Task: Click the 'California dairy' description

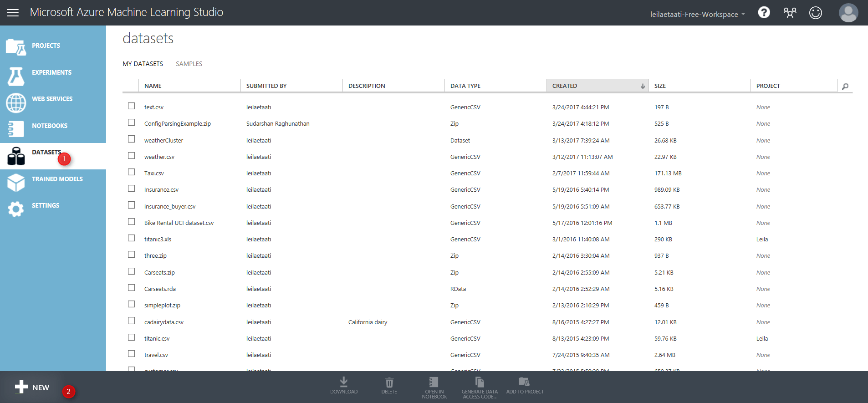Action: click(368, 322)
